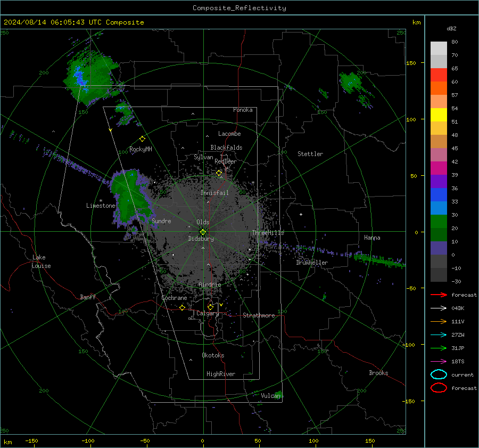Click the blue 36 dBZ color swatch

click(439, 194)
